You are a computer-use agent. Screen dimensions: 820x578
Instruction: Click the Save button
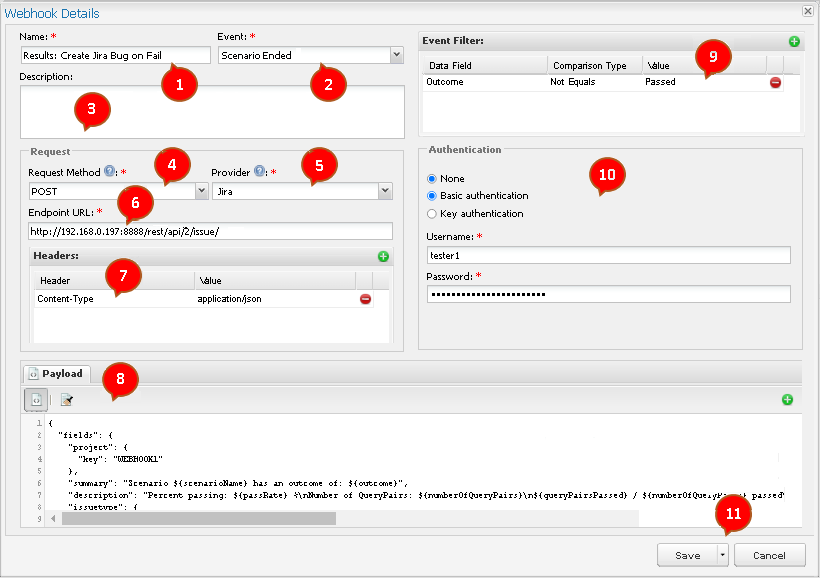point(687,555)
